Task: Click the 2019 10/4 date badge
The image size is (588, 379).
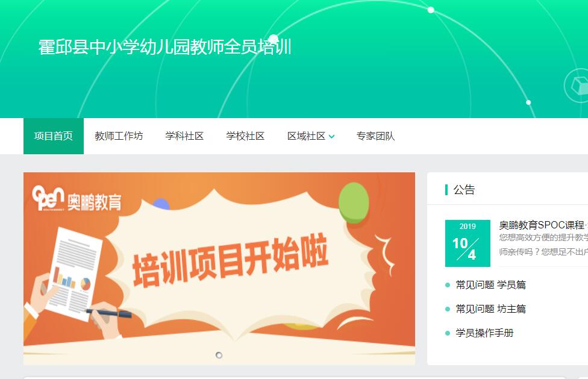Action: pos(468,243)
